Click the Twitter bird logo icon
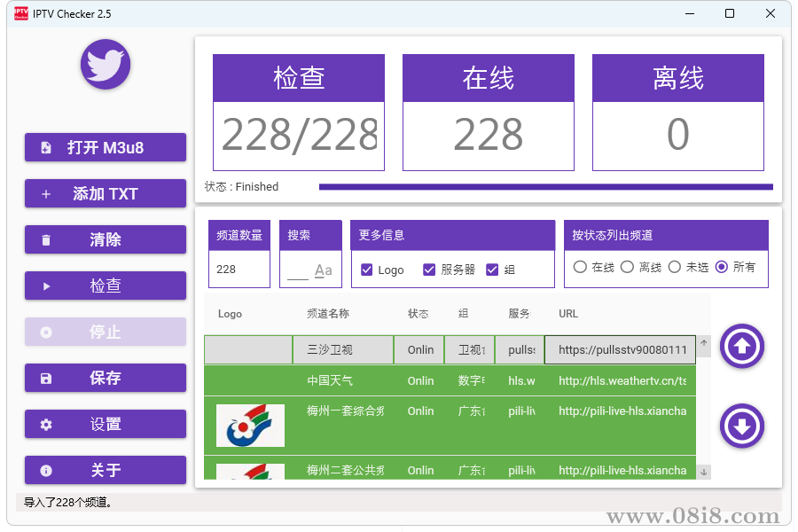 [x=106, y=65]
